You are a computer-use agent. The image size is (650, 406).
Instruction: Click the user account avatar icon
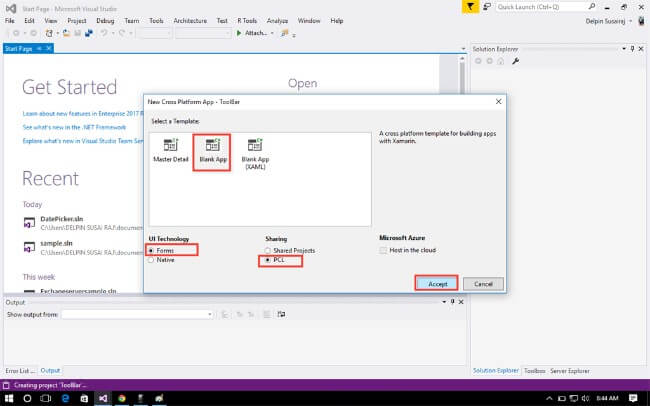point(641,21)
